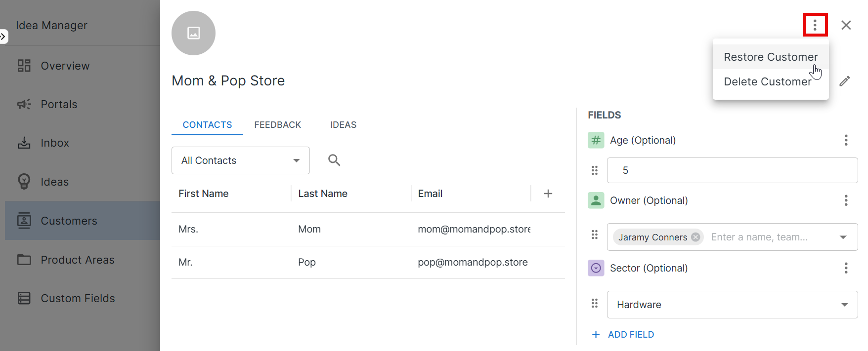
Task: Open the Owner field dropdown arrow
Action: coord(843,237)
